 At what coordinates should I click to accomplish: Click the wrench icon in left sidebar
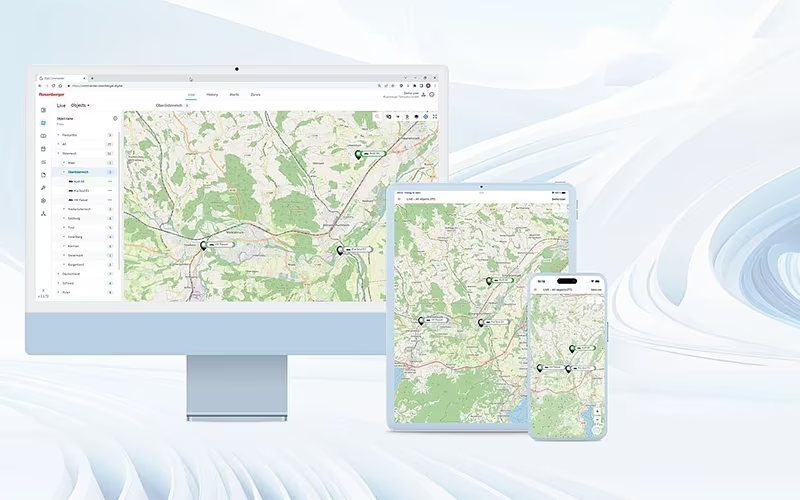coord(43,188)
